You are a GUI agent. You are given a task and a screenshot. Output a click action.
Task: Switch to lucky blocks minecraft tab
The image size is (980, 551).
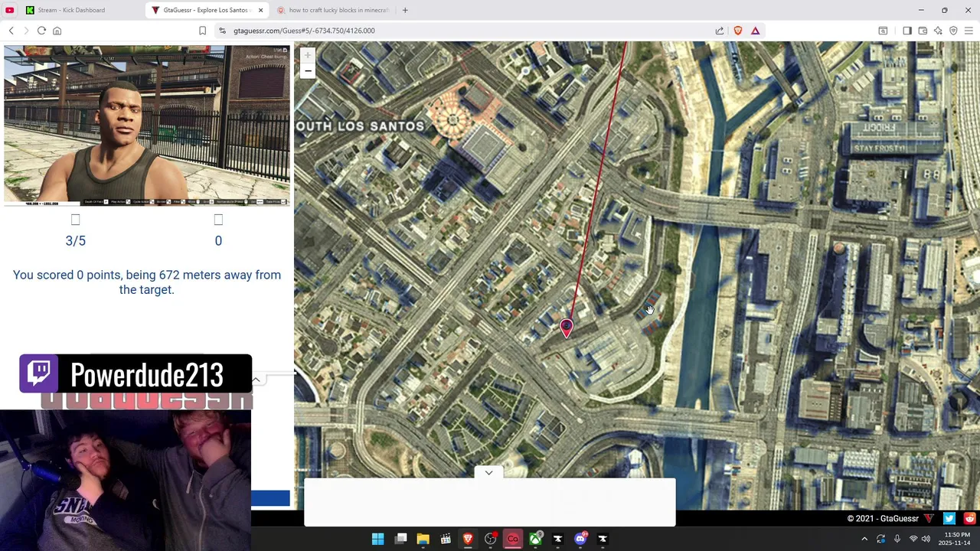pos(333,10)
